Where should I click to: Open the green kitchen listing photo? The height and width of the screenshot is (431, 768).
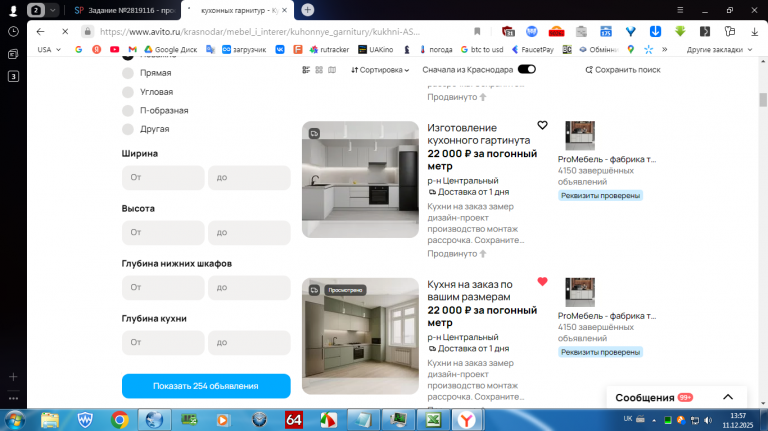[x=360, y=336]
